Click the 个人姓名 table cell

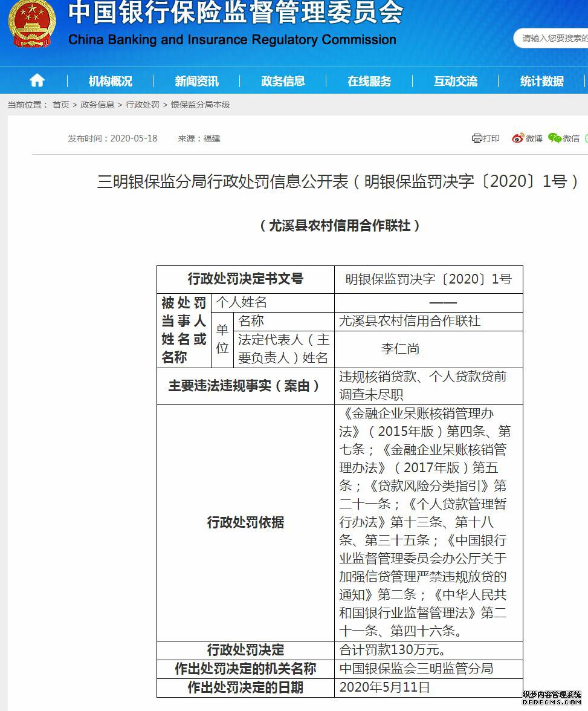[273, 302]
